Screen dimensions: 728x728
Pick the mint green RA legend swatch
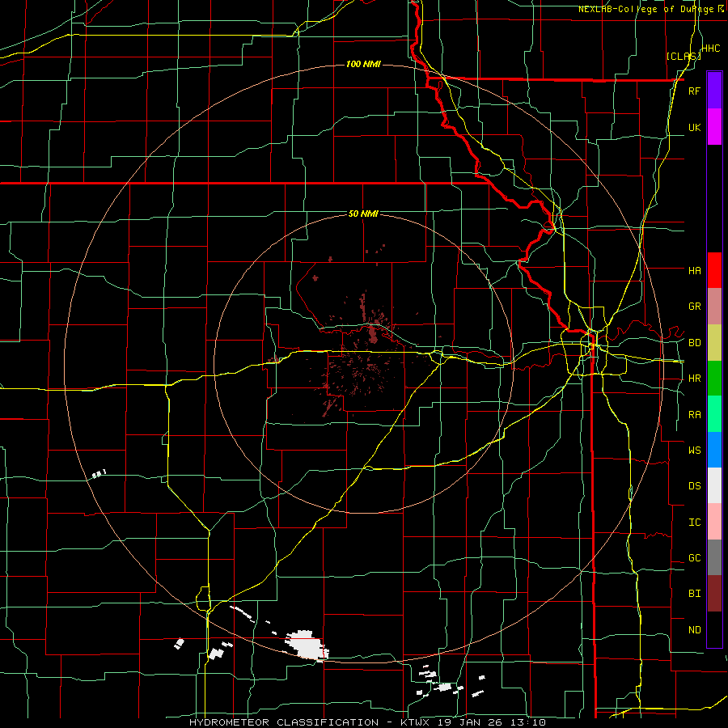pos(714,414)
